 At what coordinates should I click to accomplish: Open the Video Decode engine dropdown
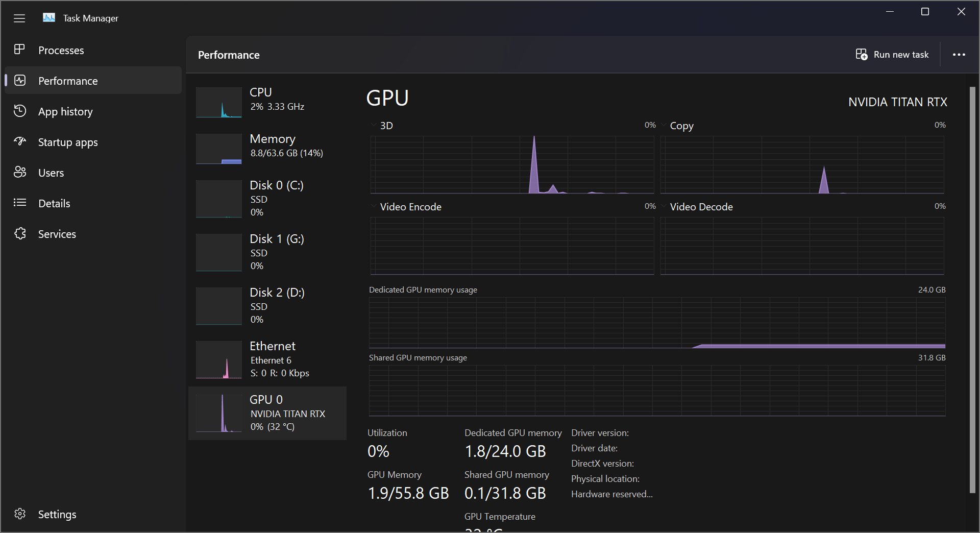(664, 206)
